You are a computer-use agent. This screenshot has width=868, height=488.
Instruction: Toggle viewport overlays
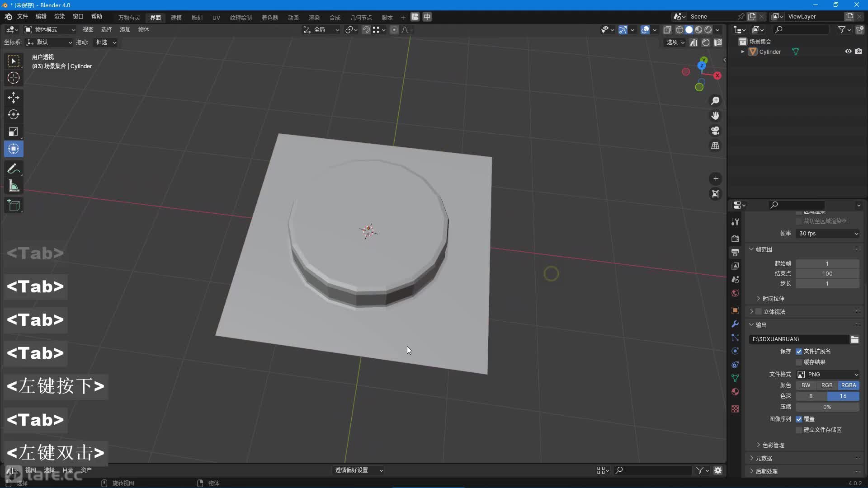(x=645, y=30)
